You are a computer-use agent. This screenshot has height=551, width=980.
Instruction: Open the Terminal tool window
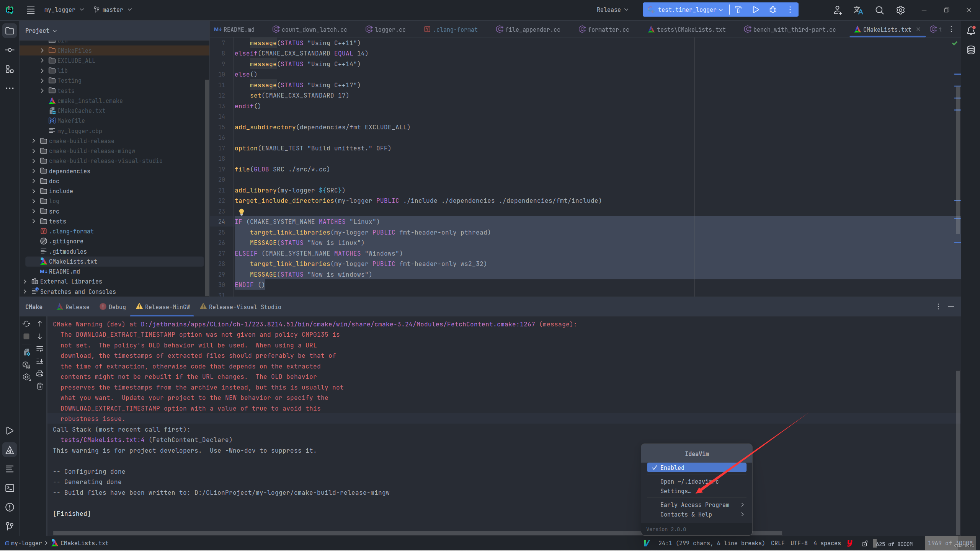[x=10, y=488]
